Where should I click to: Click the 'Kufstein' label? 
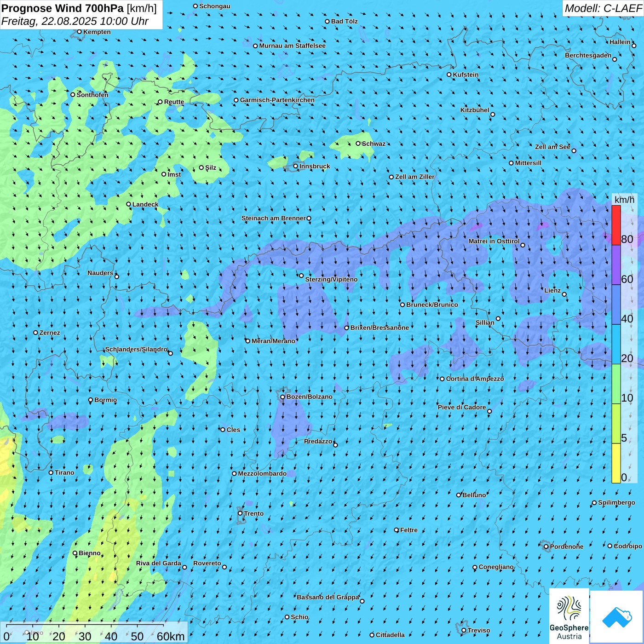pyautogui.click(x=466, y=75)
